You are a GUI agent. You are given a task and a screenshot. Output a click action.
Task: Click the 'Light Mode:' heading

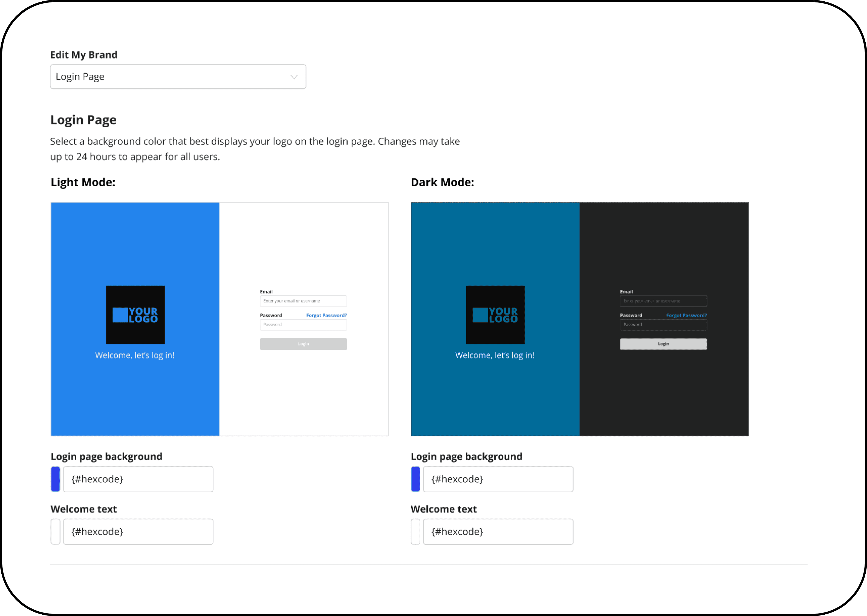pos(83,182)
